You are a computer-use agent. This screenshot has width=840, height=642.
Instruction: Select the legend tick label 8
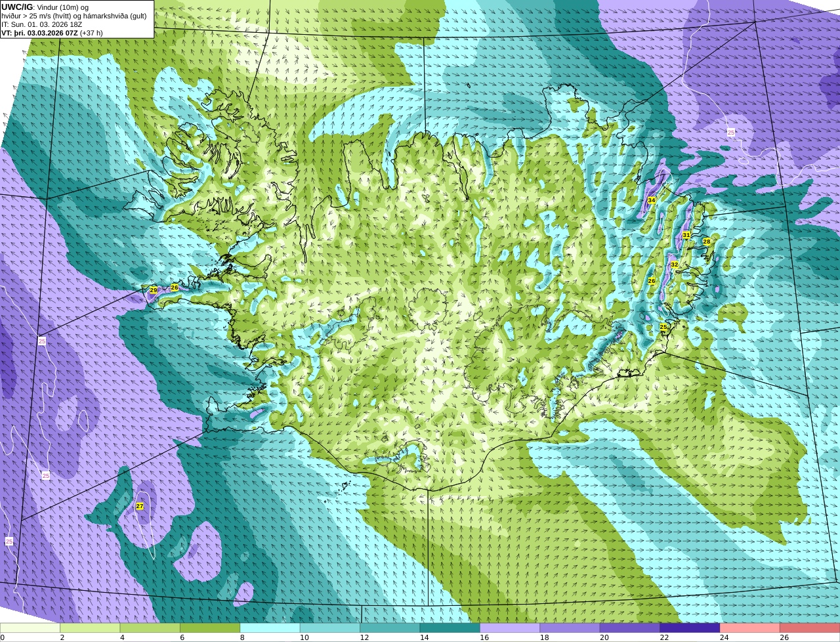pyautogui.click(x=242, y=637)
